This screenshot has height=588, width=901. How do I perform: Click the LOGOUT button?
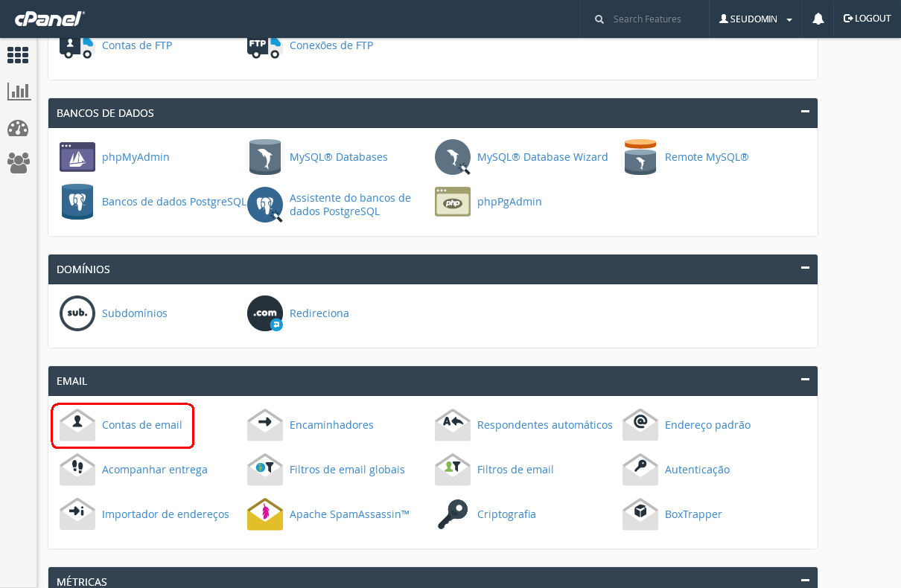867,19
